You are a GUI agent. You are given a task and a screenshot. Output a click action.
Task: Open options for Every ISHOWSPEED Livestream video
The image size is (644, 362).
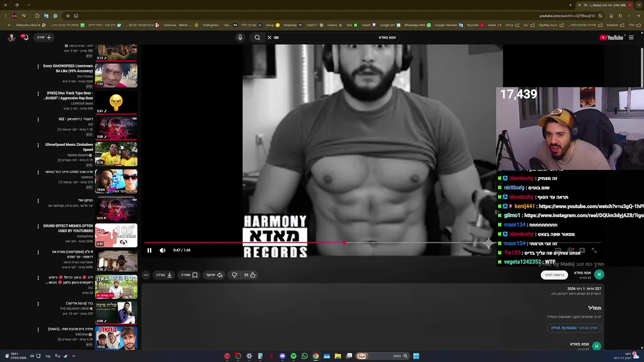point(38,66)
